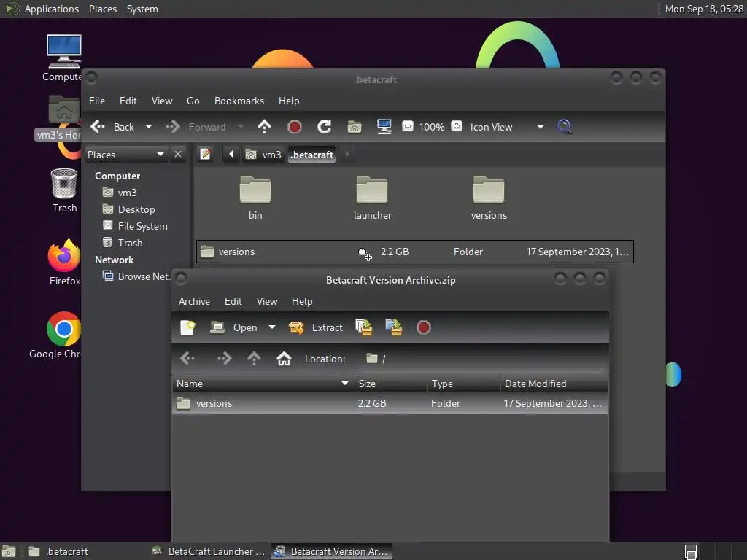Click the red Stop loading icon in file manager
Image resolution: width=747 pixels, height=560 pixels.
click(x=295, y=127)
